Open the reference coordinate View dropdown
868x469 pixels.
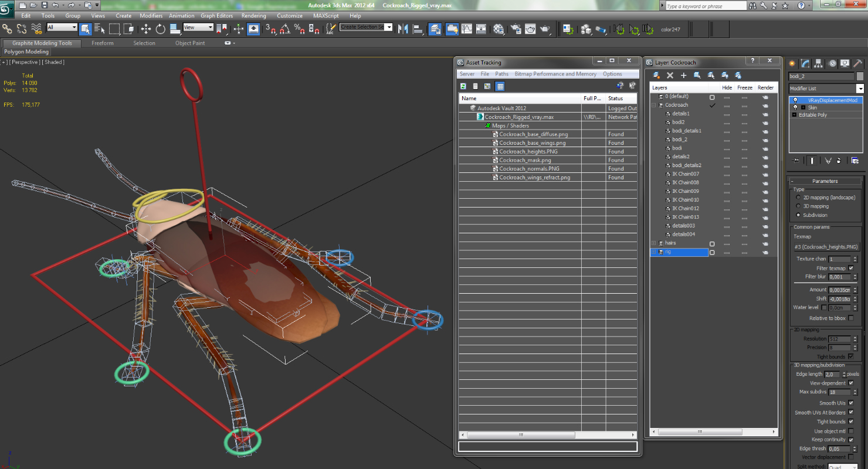[198, 28]
